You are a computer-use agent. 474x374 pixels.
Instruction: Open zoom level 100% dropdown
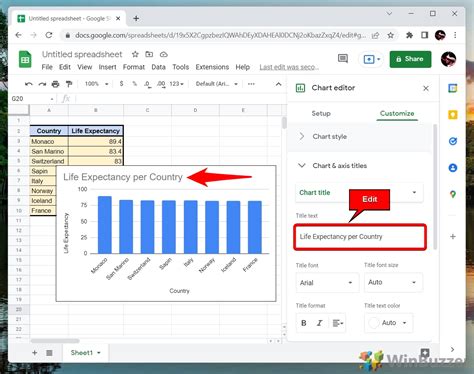(x=97, y=84)
